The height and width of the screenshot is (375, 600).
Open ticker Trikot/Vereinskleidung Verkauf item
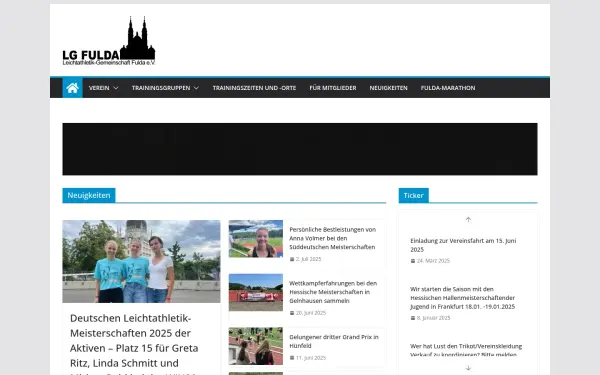coord(466,350)
